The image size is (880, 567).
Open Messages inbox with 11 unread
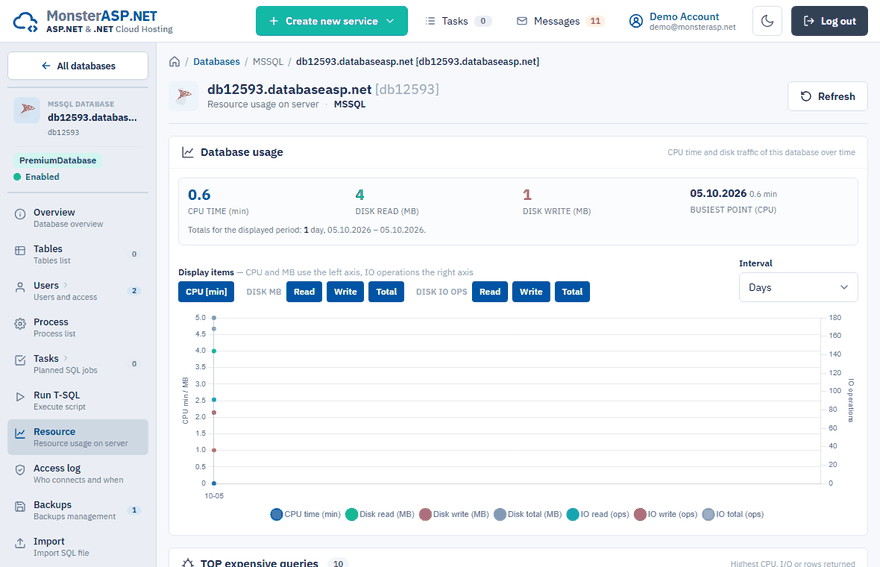pyautogui.click(x=560, y=21)
